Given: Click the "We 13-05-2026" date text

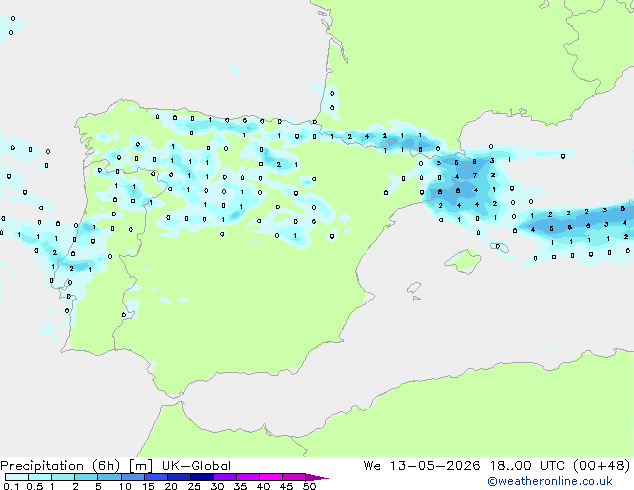Looking at the screenshot, I should [422, 466].
